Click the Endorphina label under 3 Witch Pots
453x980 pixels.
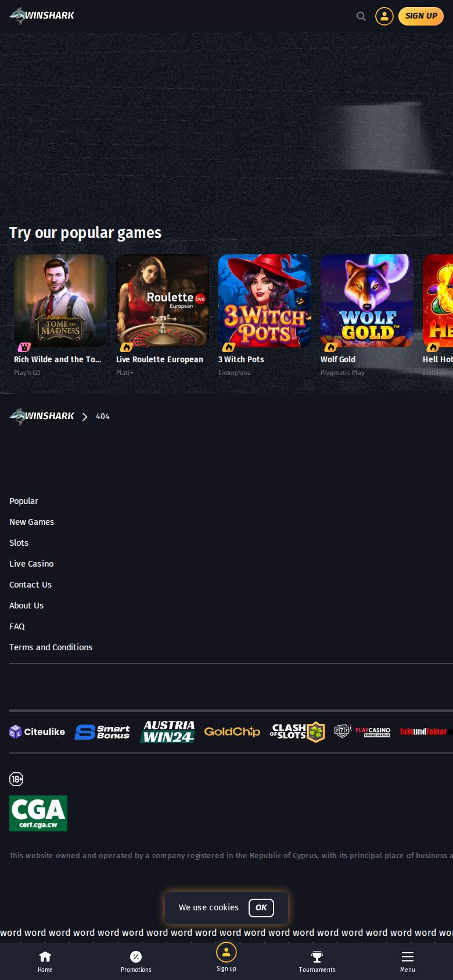tap(235, 373)
